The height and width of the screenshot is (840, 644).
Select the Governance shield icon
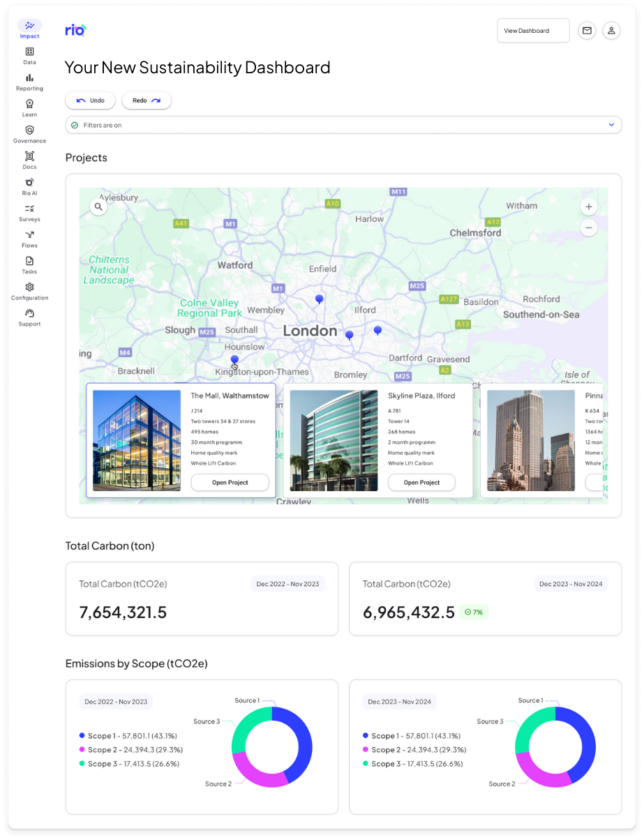point(29,130)
